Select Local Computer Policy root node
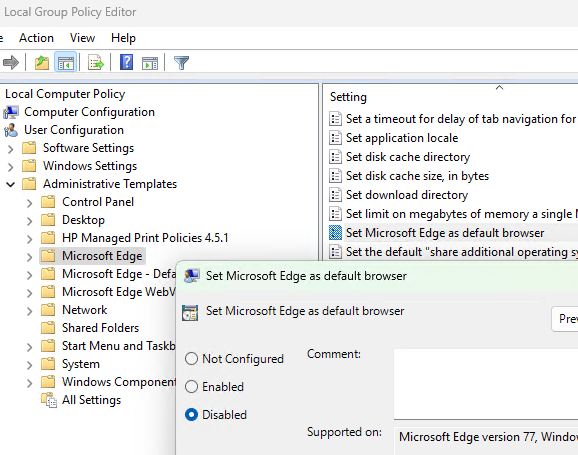Image resolution: width=578 pixels, height=455 pixels. point(65,94)
